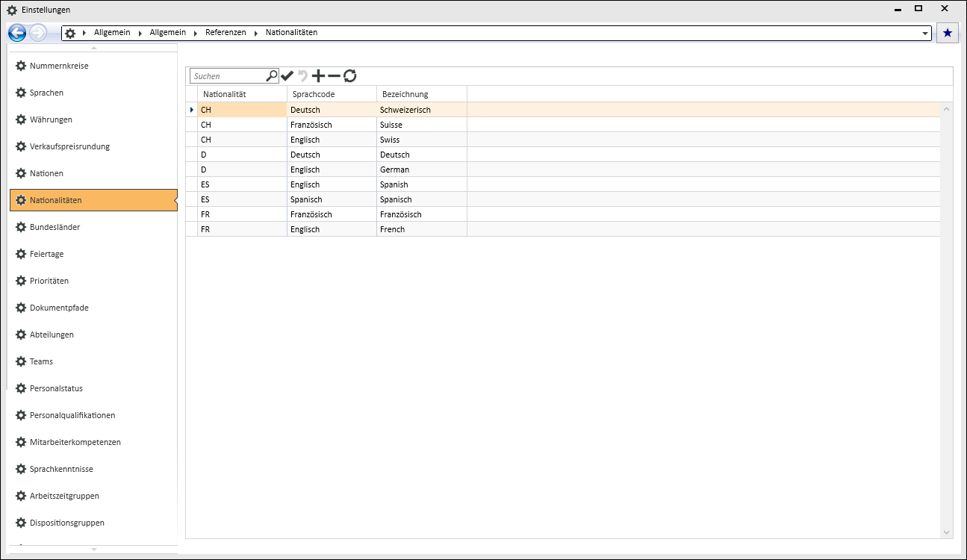Screen dimensions: 967x560
Task: Add a new nationality with plus icon
Action: 318,75
